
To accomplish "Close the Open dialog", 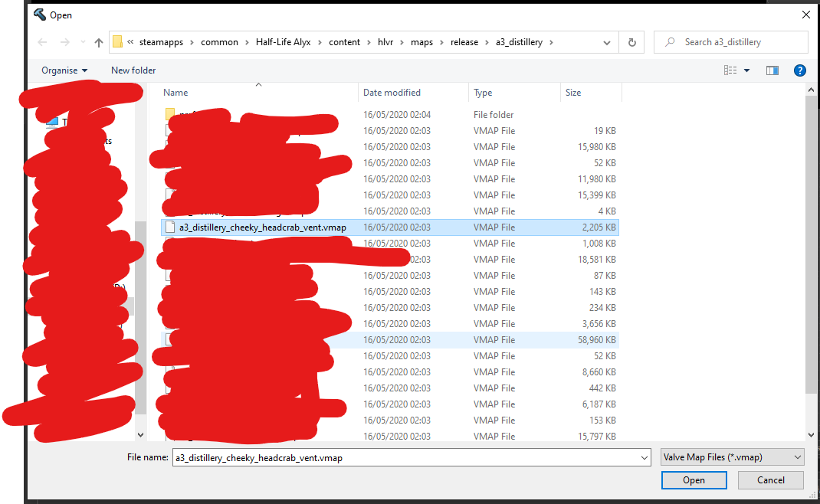I will point(806,15).
